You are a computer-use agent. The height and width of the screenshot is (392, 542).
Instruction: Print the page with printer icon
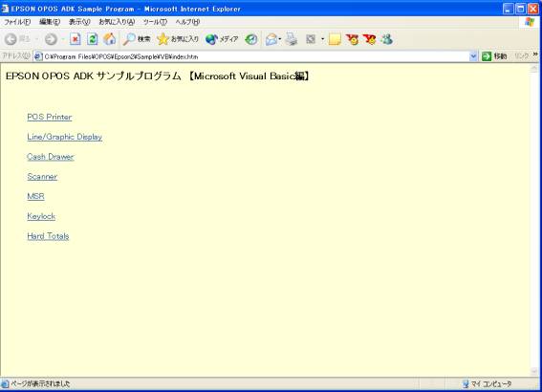pyautogui.click(x=292, y=39)
